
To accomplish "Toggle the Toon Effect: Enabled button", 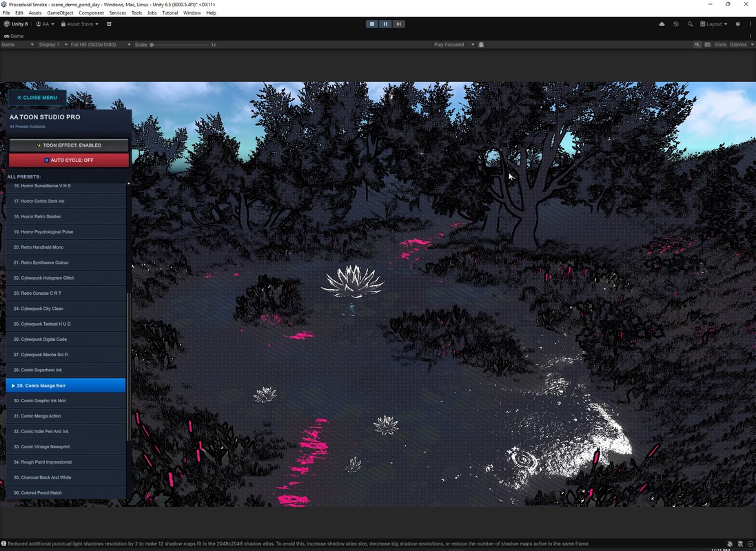I will [69, 145].
